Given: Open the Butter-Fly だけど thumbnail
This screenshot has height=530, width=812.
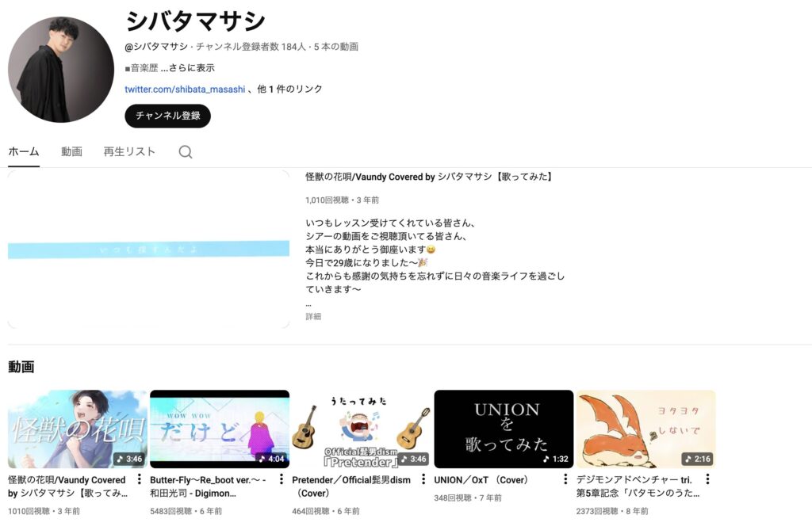Looking at the screenshot, I should (220, 429).
